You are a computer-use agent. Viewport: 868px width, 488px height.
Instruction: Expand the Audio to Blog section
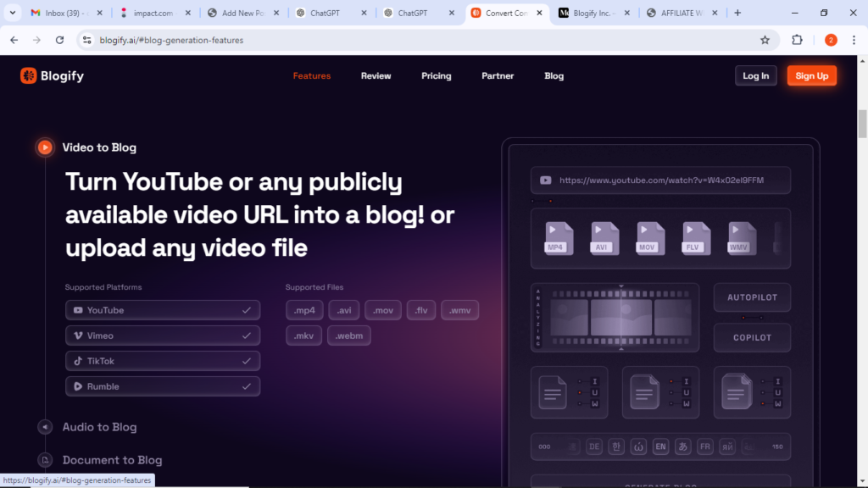[100, 427]
